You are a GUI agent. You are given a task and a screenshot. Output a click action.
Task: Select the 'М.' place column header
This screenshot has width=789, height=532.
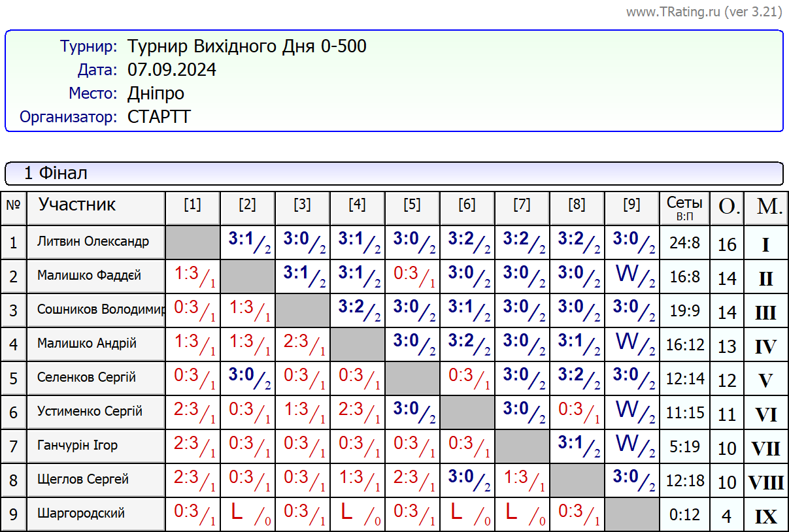click(766, 207)
